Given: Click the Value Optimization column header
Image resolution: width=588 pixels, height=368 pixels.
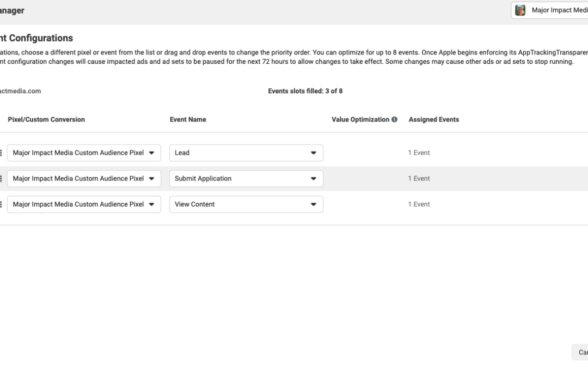Looking at the screenshot, I should [360, 119].
